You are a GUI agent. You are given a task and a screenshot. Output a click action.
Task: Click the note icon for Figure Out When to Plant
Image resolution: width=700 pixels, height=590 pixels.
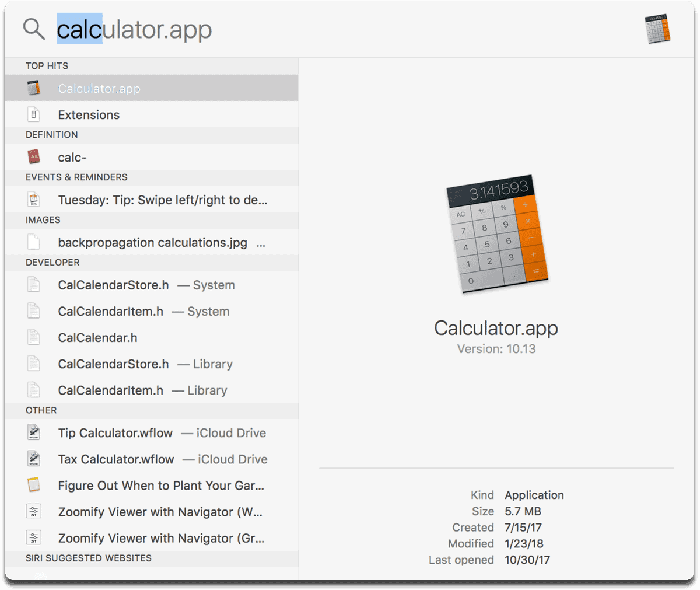point(34,485)
